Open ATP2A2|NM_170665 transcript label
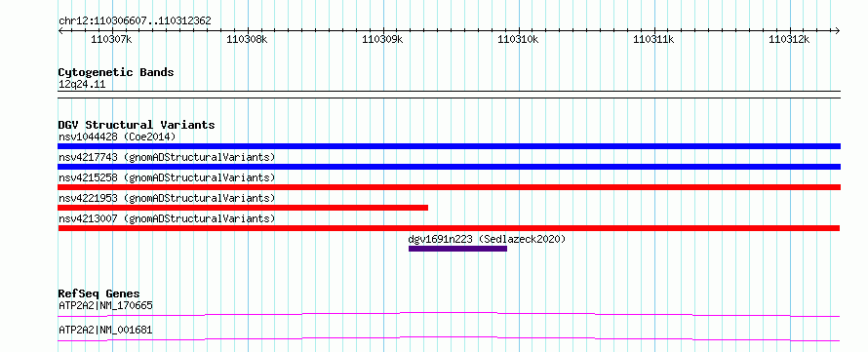The image size is (868, 352). pos(105,305)
